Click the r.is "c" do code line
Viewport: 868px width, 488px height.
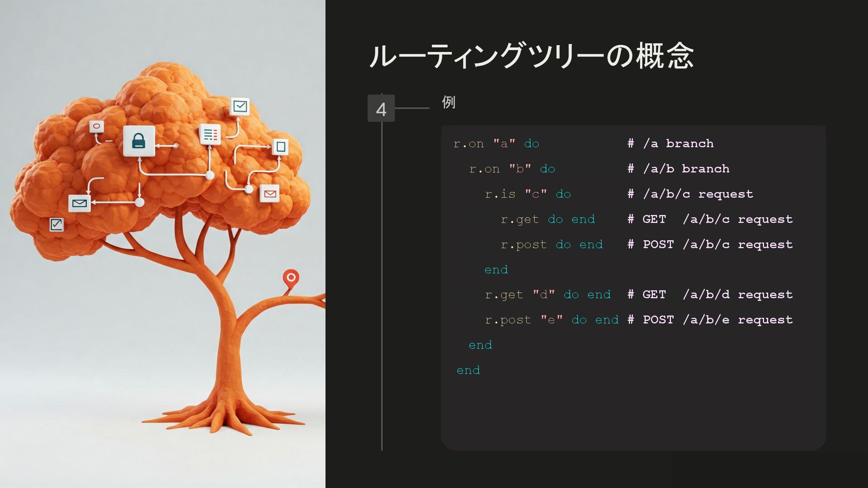tap(528, 194)
